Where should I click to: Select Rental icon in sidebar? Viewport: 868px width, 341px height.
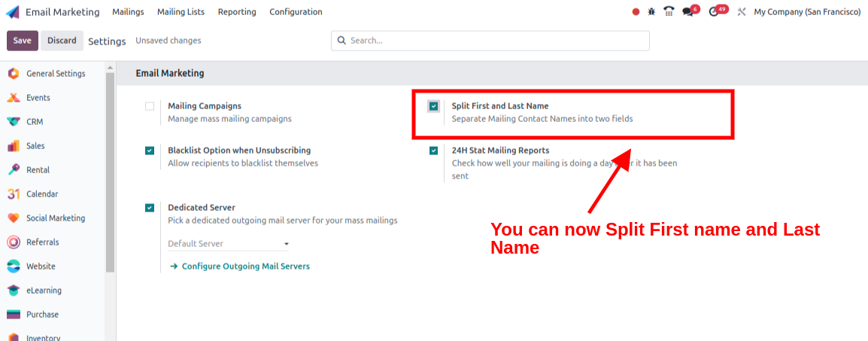click(14, 170)
